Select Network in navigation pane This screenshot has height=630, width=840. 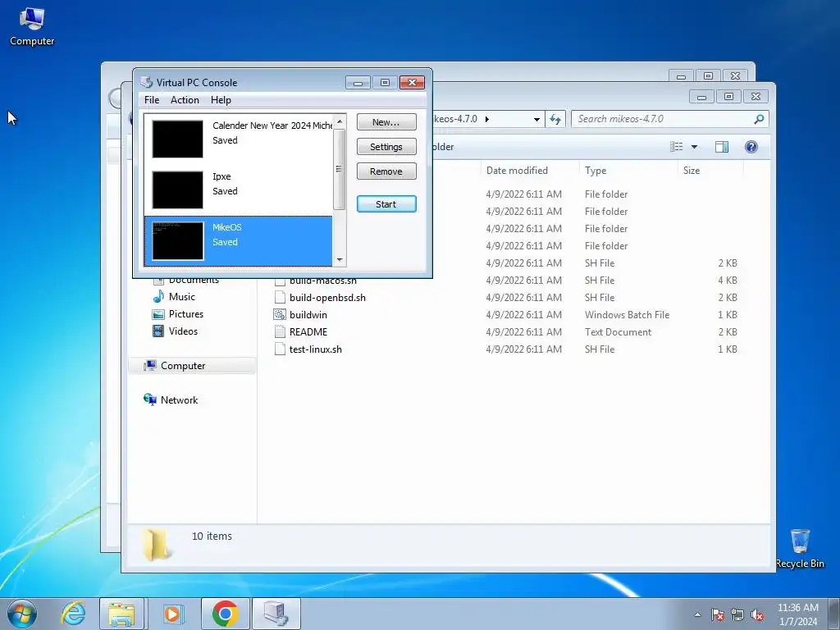[179, 399]
